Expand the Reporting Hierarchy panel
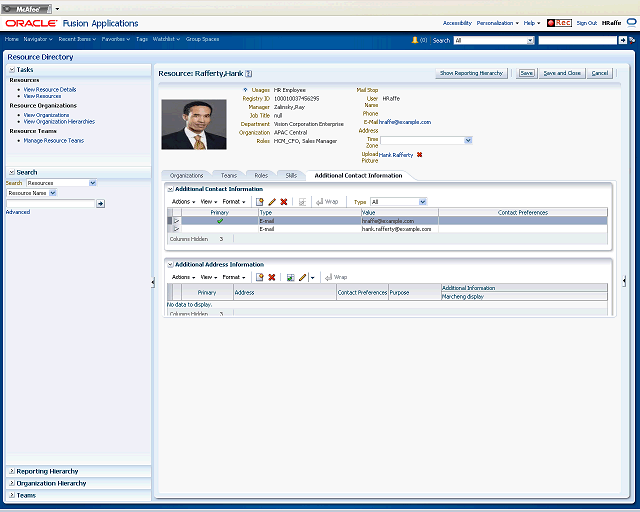This screenshot has width=640, height=512. (x=12, y=471)
